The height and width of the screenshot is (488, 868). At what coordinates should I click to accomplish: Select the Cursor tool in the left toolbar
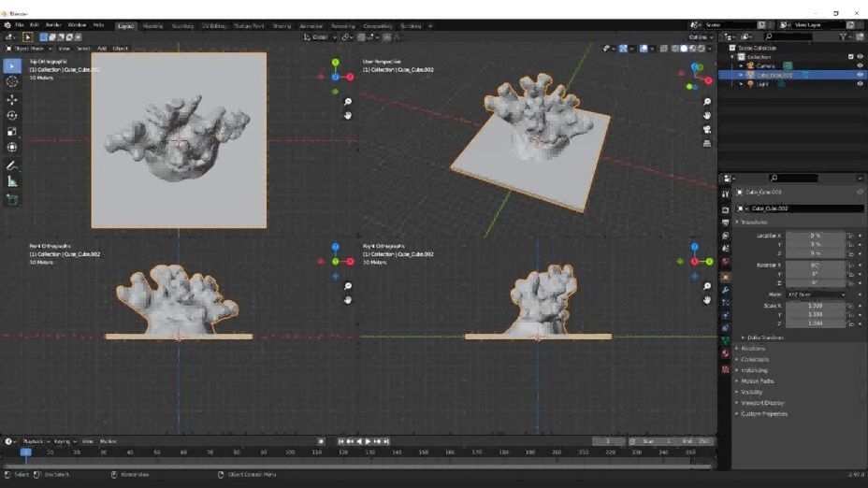(12, 82)
